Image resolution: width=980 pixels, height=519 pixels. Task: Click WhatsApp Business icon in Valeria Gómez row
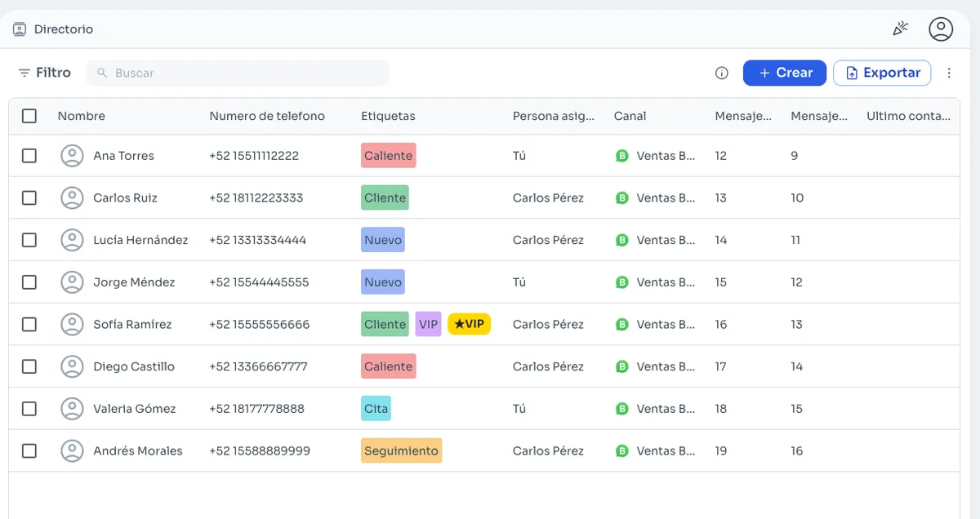point(622,409)
